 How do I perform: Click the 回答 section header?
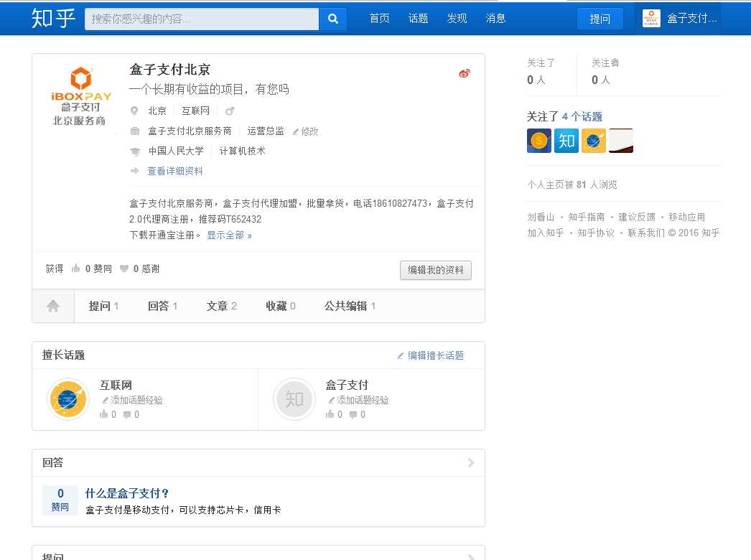(x=52, y=462)
